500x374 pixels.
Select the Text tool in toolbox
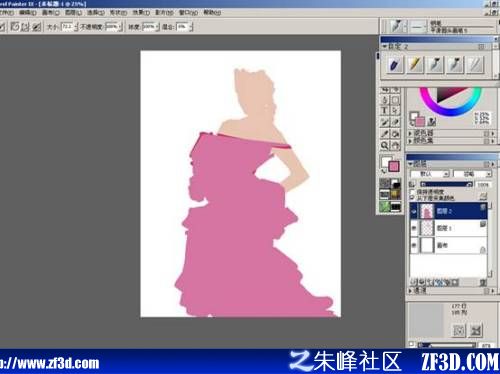point(384,111)
